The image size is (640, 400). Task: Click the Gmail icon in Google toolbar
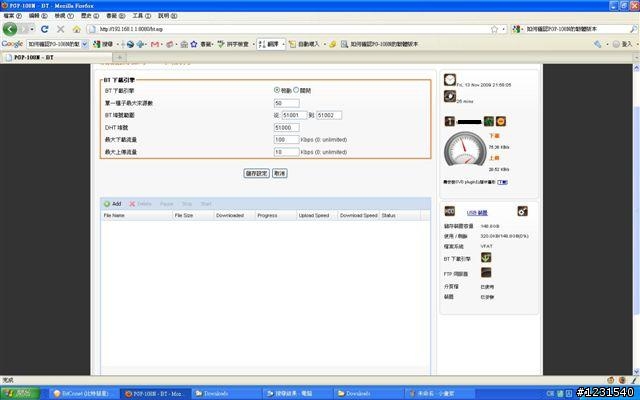[154, 44]
